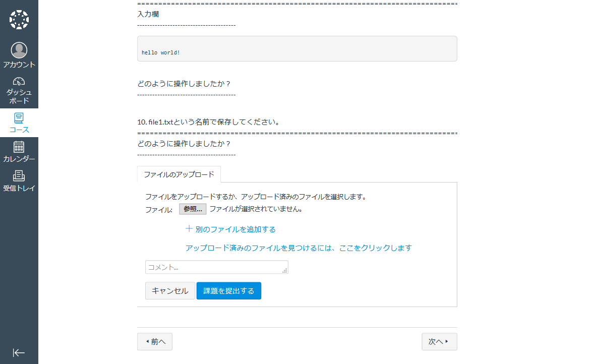
Task: Submit with the 課題を提出する button
Action: click(x=228, y=291)
